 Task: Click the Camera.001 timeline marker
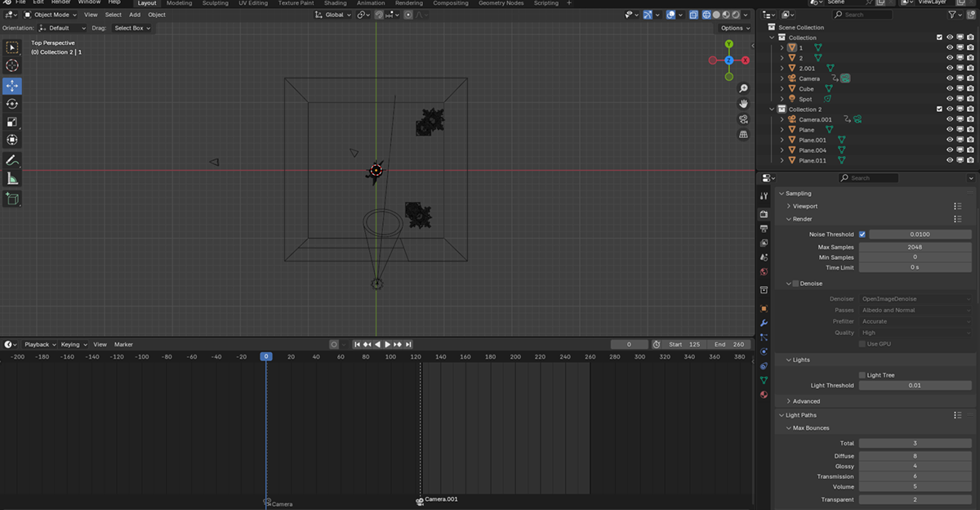click(421, 500)
